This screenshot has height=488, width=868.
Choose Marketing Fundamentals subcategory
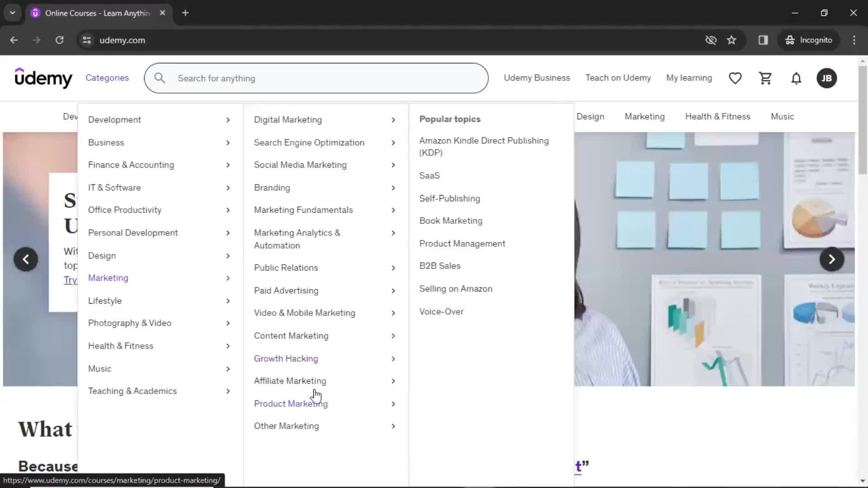click(303, 210)
